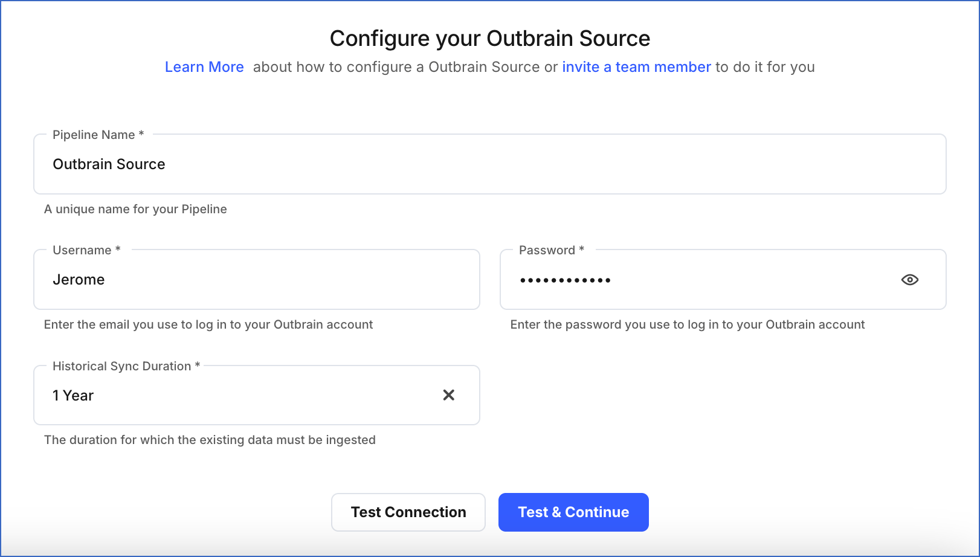Screen dimensions: 980x557
Task: Click invite a team member
Action: click(x=636, y=67)
